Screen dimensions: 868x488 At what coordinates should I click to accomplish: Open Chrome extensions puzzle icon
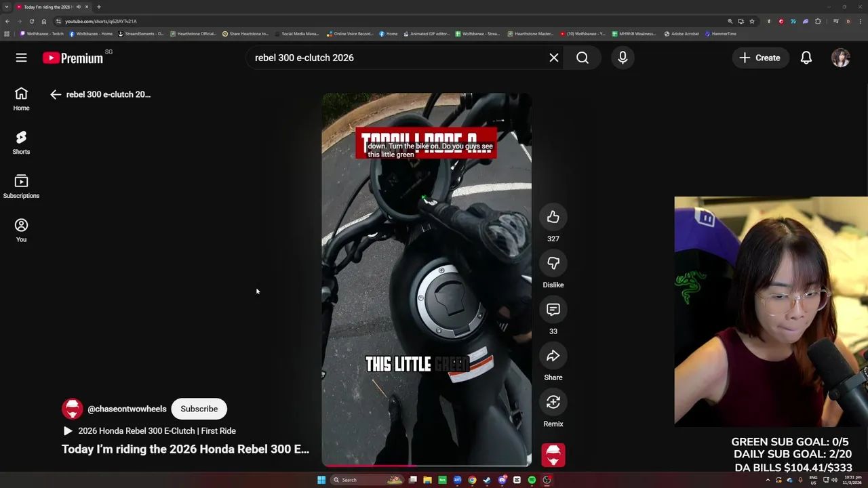point(818,21)
